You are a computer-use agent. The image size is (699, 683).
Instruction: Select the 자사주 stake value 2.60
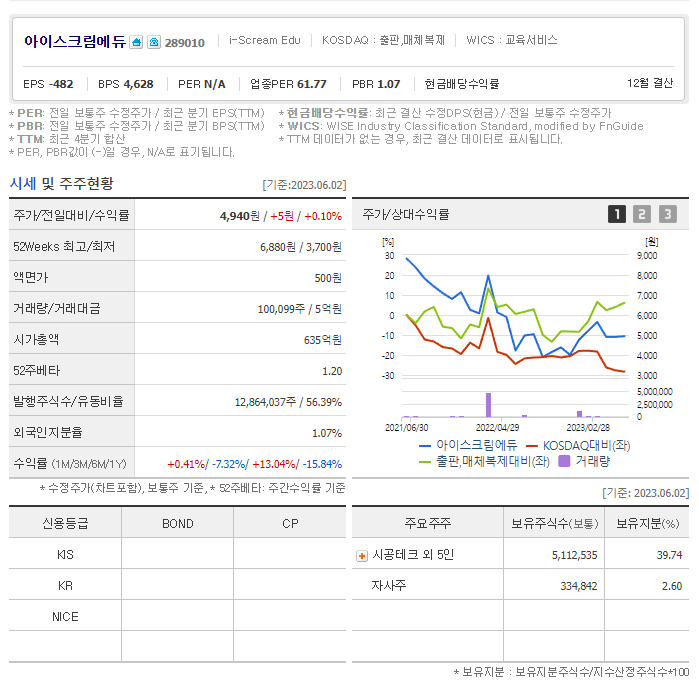click(x=672, y=586)
